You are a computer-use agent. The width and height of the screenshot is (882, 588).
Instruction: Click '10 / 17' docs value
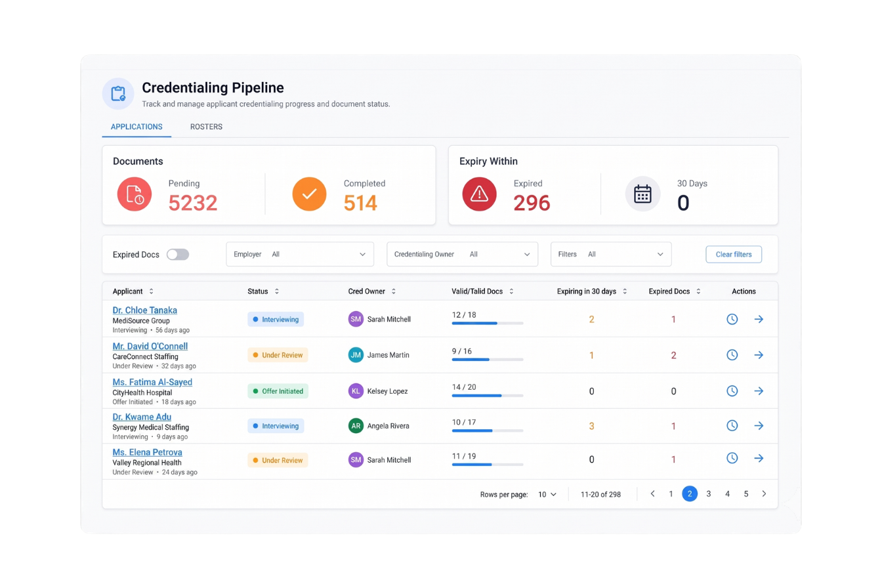pyautogui.click(x=464, y=422)
